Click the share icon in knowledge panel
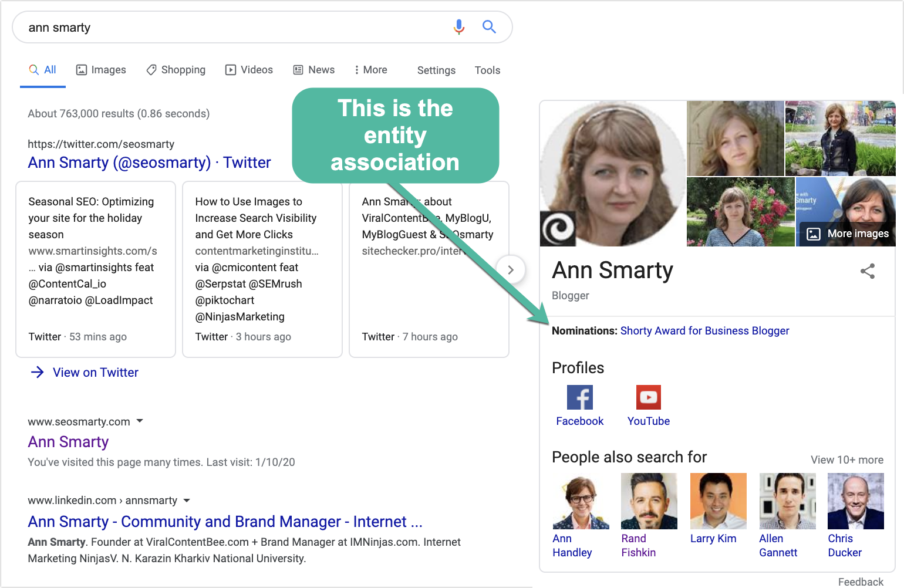The width and height of the screenshot is (904, 588). point(868,271)
